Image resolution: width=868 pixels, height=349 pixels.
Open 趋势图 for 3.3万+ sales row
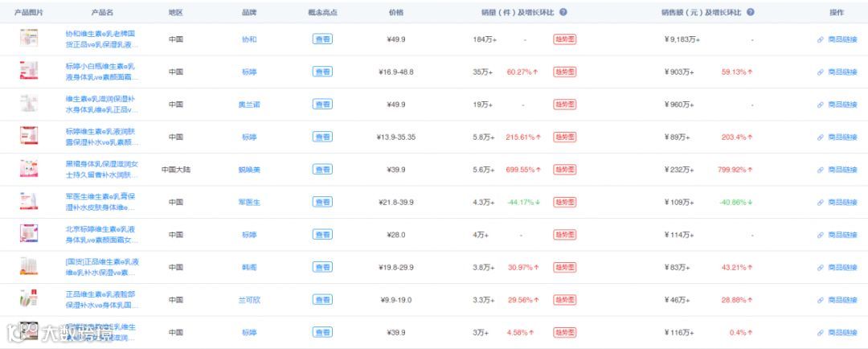565,300
